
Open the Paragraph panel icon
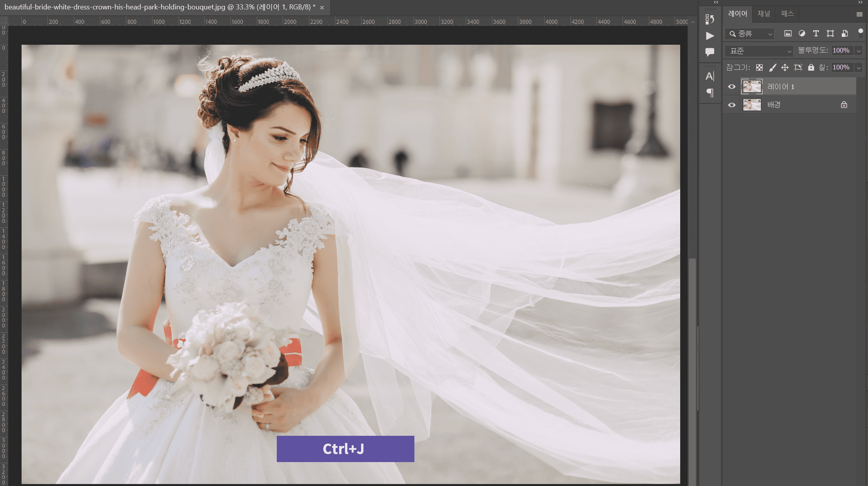click(x=710, y=93)
